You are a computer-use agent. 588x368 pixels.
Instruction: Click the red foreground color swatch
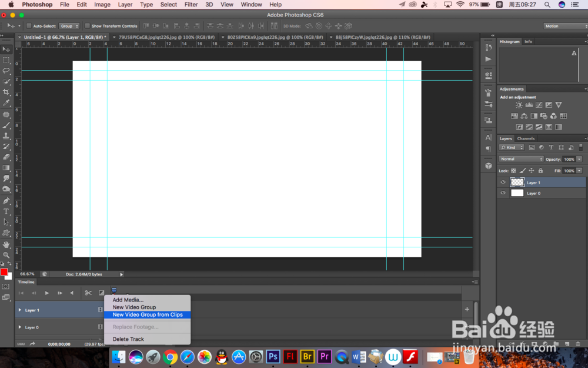click(4, 272)
